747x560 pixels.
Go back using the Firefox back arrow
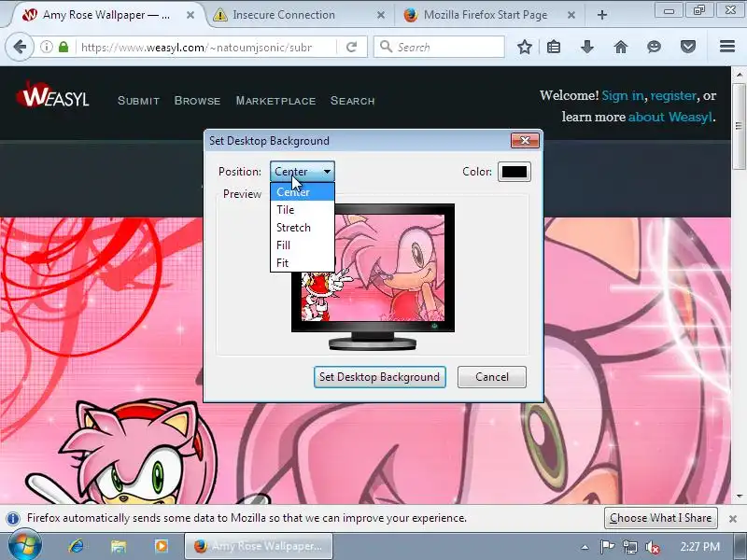20,48
